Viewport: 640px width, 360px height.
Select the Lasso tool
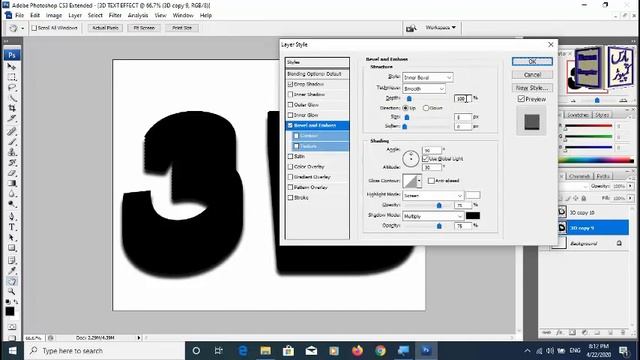[12, 87]
